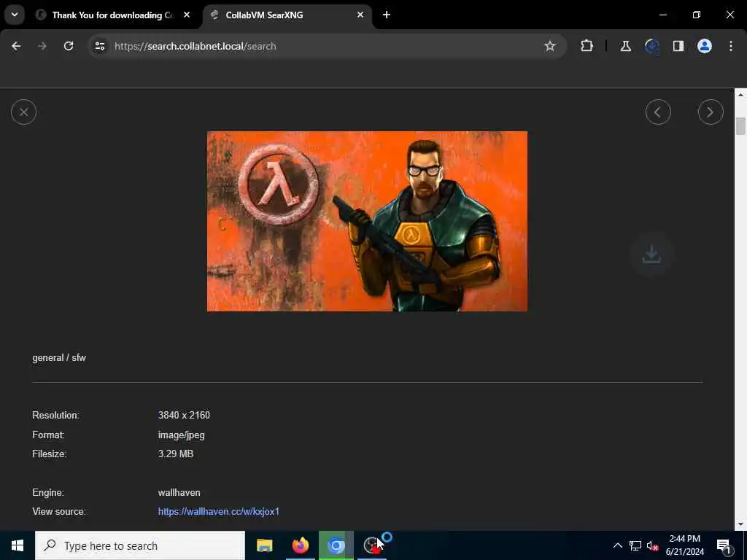
Task: Click the engine value wallhaven
Action: tap(179, 492)
